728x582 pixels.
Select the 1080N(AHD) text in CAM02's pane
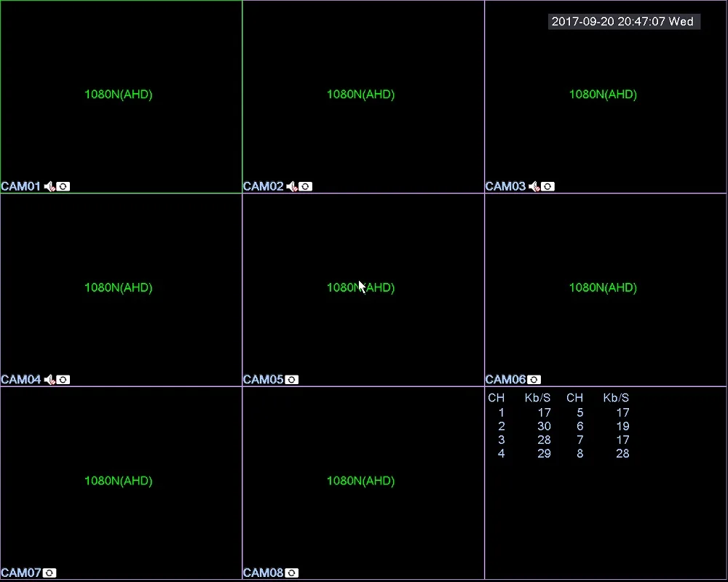(361, 95)
